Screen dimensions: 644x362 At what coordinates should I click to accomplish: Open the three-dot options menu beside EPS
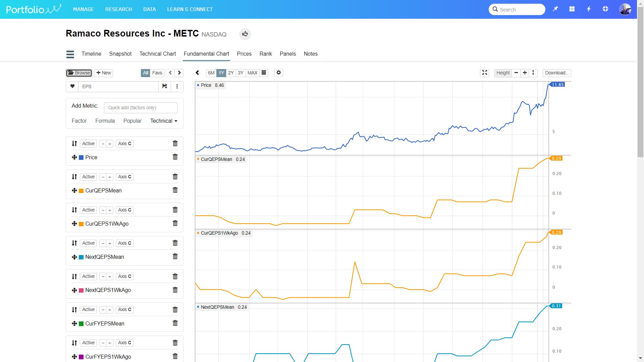click(177, 86)
